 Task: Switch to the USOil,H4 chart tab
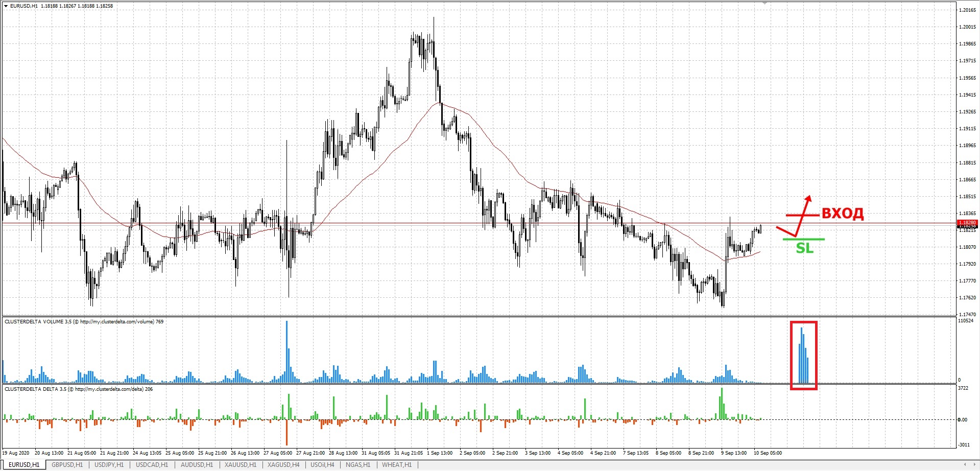point(322,465)
